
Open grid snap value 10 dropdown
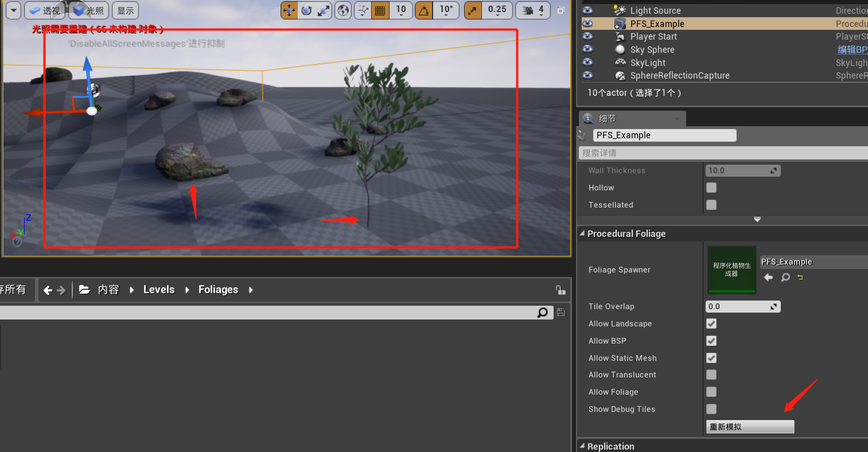coord(401,10)
